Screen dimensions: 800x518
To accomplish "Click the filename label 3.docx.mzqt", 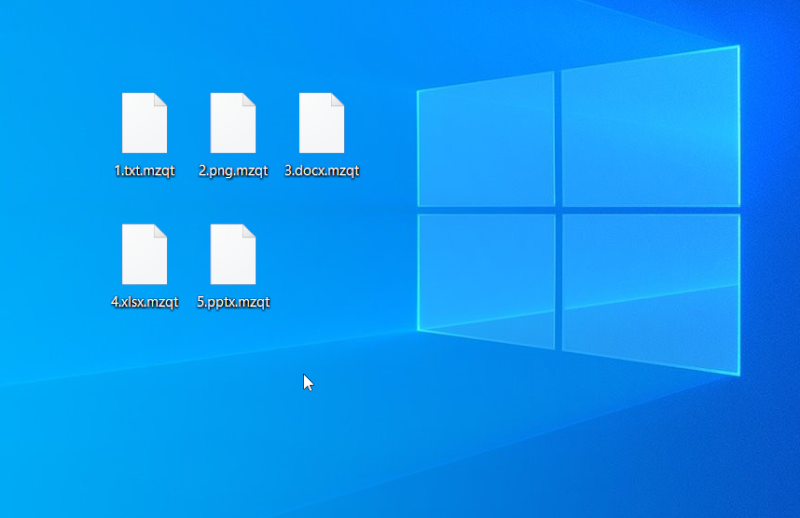I will pyautogui.click(x=321, y=170).
